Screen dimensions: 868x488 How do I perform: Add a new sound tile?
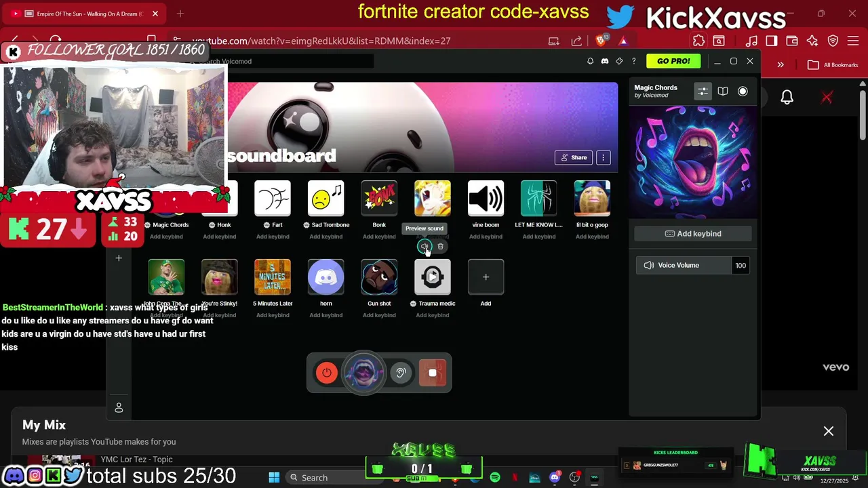(486, 277)
